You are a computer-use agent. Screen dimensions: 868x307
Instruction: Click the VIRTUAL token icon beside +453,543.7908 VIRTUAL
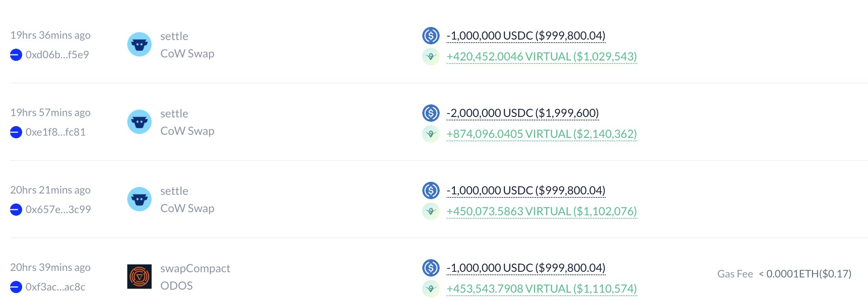431,289
